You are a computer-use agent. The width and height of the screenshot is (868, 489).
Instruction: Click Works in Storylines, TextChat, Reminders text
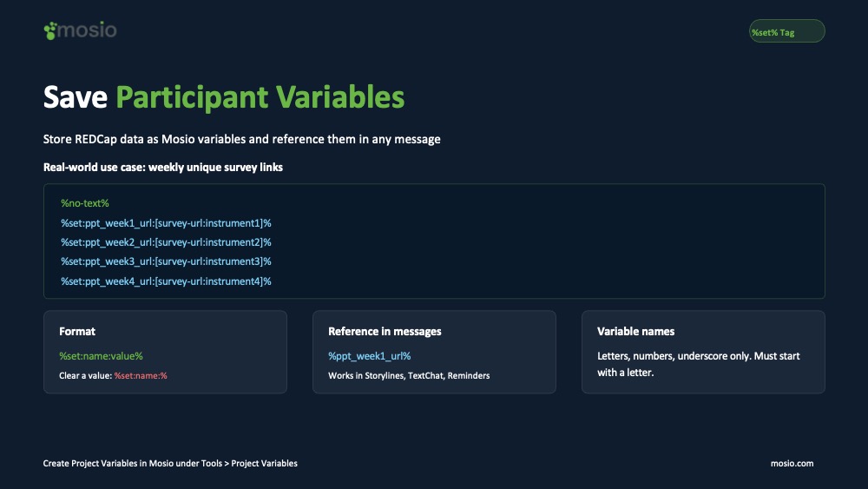(x=409, y=375)
